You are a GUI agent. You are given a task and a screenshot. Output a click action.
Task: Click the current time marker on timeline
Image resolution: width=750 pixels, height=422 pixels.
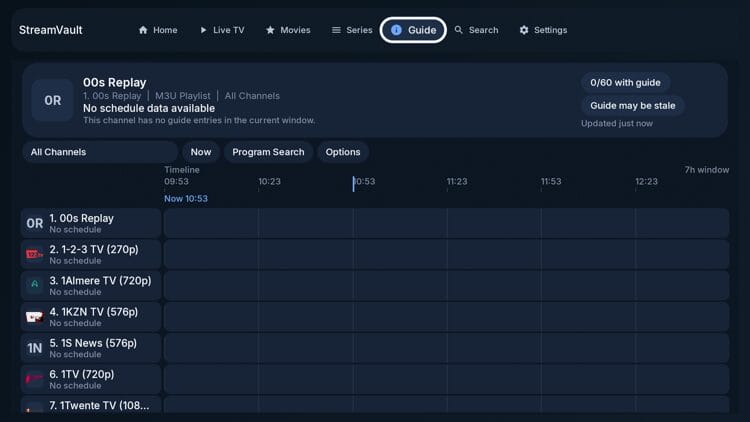pos(353,183)
